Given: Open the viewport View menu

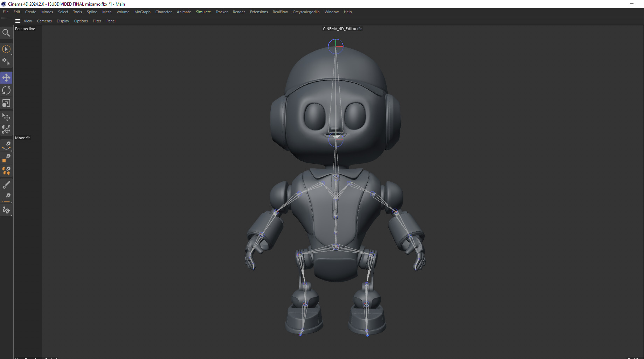Looking at the screenshot, I should [28, 21].
